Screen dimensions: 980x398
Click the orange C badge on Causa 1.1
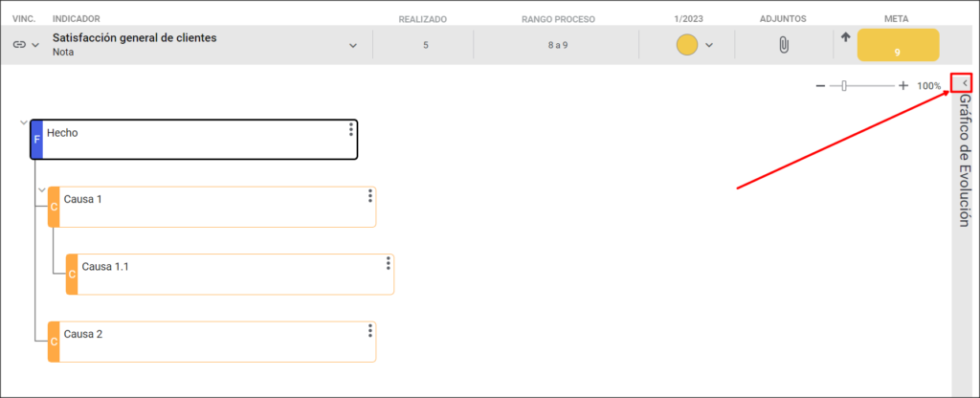[72, 275]
